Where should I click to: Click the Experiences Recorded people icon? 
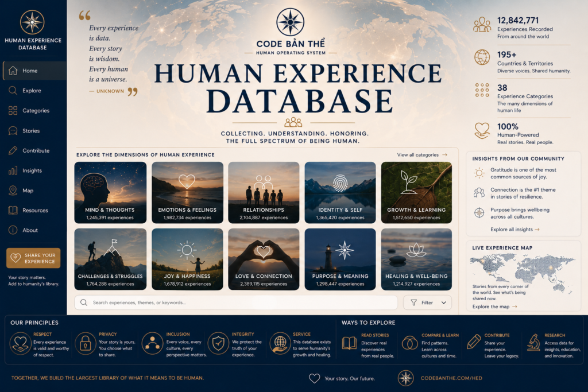[482, 24]
